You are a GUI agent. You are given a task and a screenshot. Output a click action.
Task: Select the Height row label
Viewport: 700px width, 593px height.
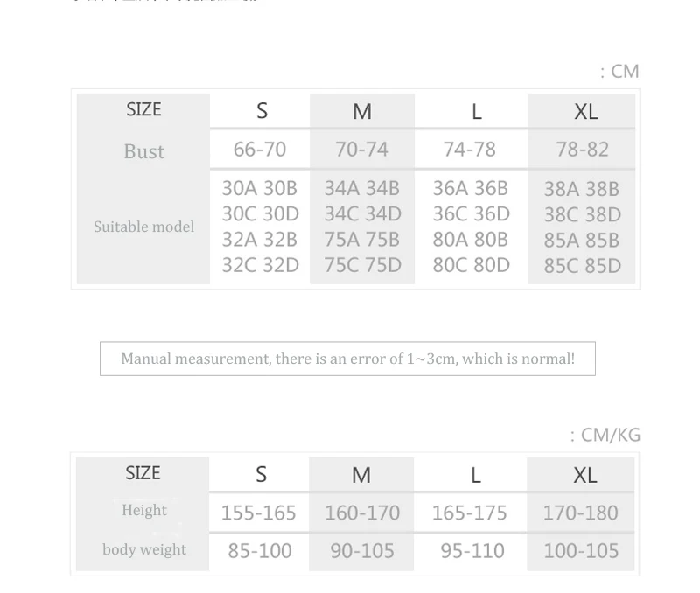click(x=144, y=510)
